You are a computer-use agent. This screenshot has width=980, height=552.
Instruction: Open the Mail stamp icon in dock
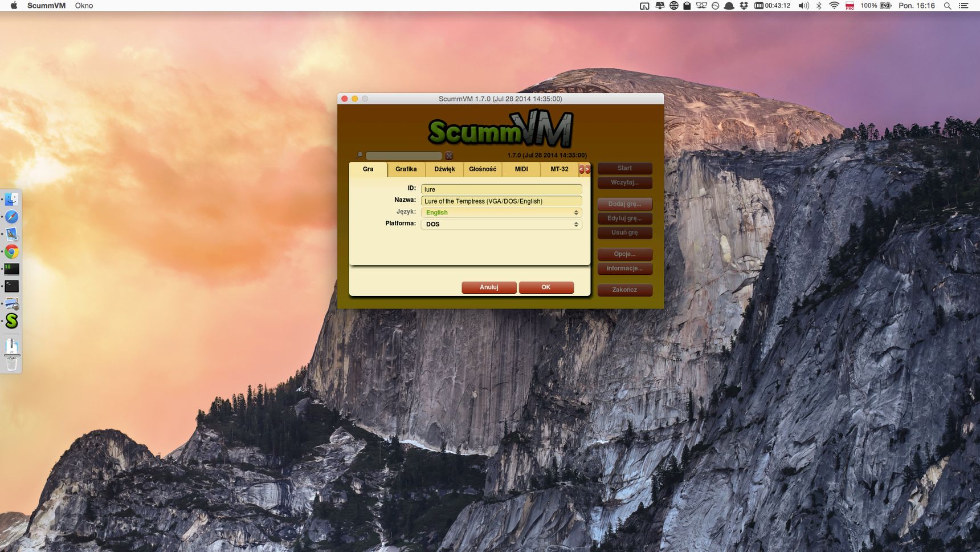11,234
